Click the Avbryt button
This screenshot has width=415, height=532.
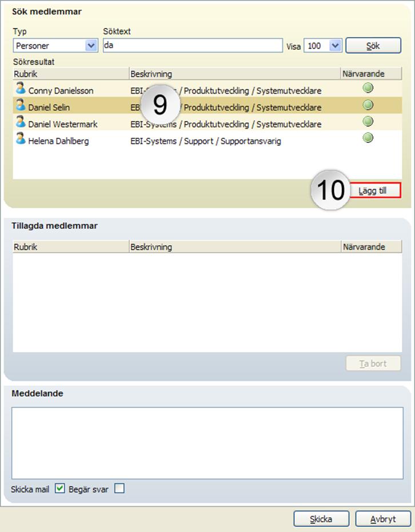(x=383, y=519)
